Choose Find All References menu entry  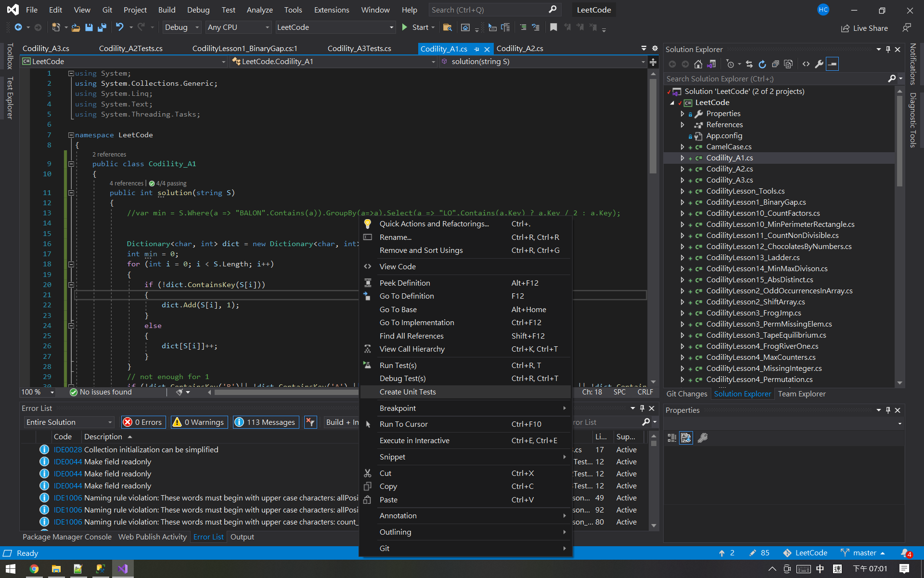pyautogui.click(x=465, y=336)
